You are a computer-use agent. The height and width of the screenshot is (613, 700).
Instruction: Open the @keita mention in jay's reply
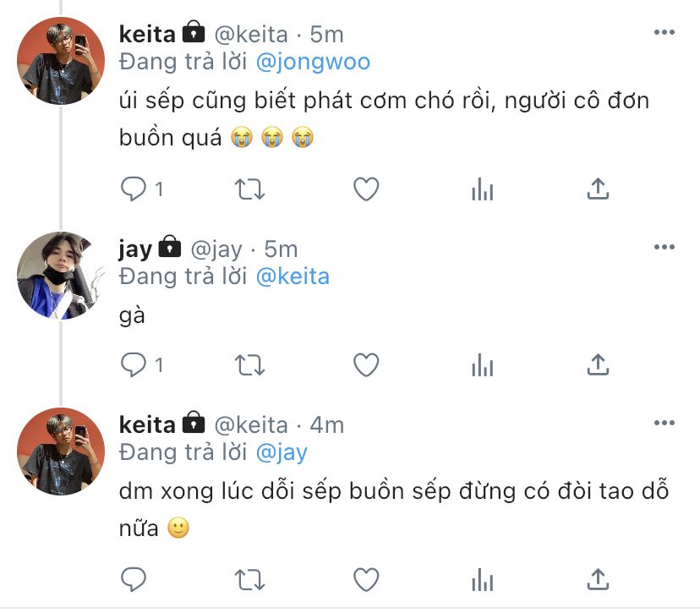pos(293,276)
